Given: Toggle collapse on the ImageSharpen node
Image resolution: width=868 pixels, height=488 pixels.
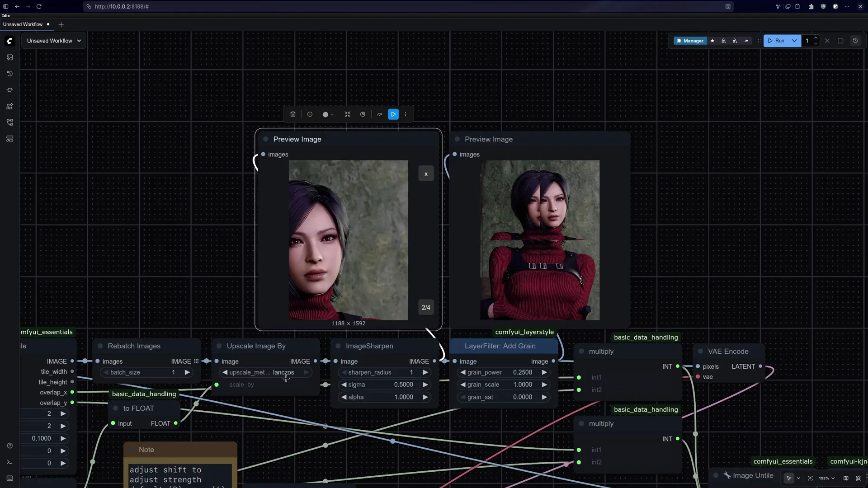Looking at the screenshot, I should click(339, 346).
